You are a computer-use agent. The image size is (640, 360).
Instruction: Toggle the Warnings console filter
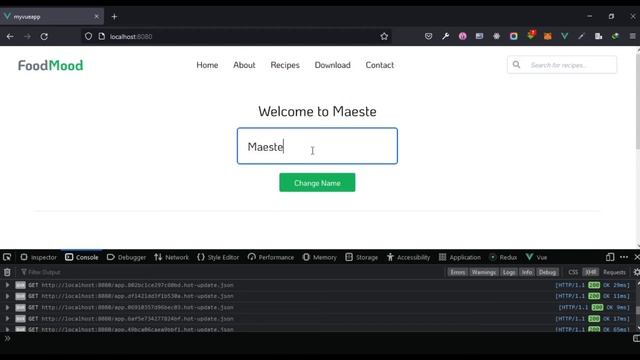point(484,272)
